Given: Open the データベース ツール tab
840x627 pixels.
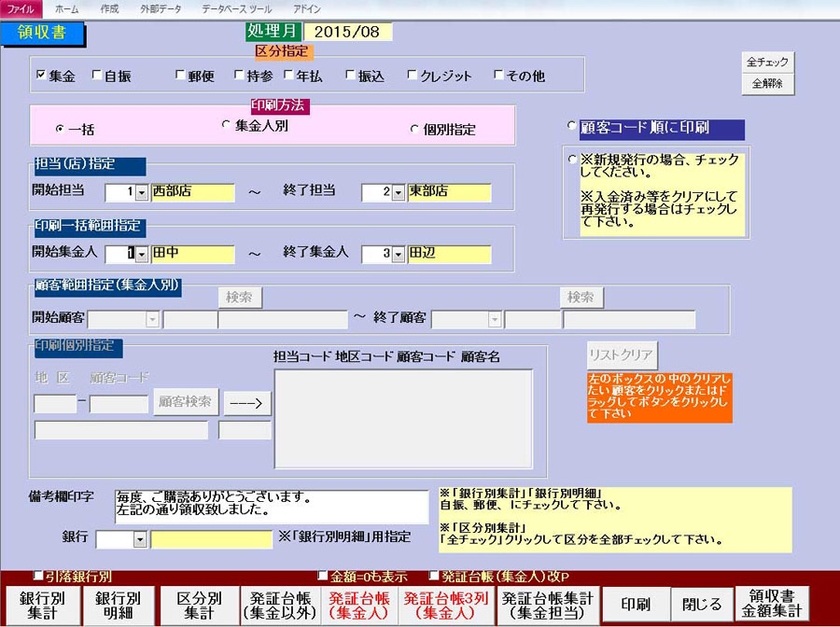Looking at the screenshot, I should click(237, 7).
